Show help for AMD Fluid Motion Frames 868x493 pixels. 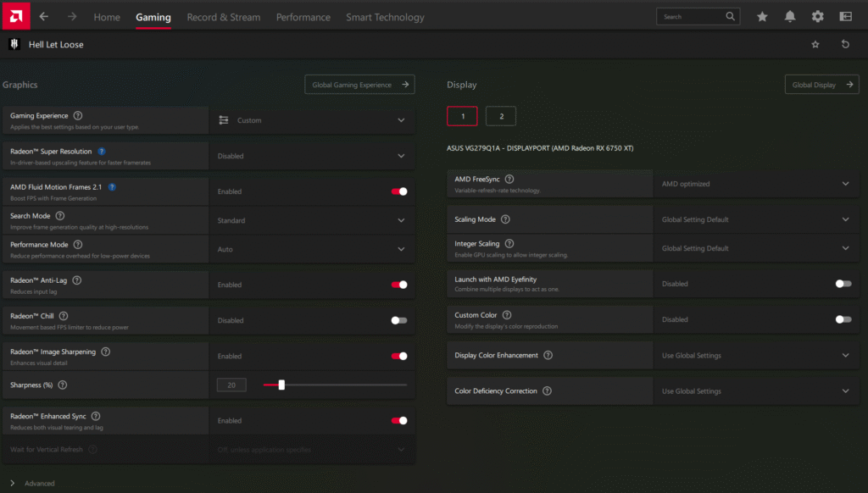(112, 187)
